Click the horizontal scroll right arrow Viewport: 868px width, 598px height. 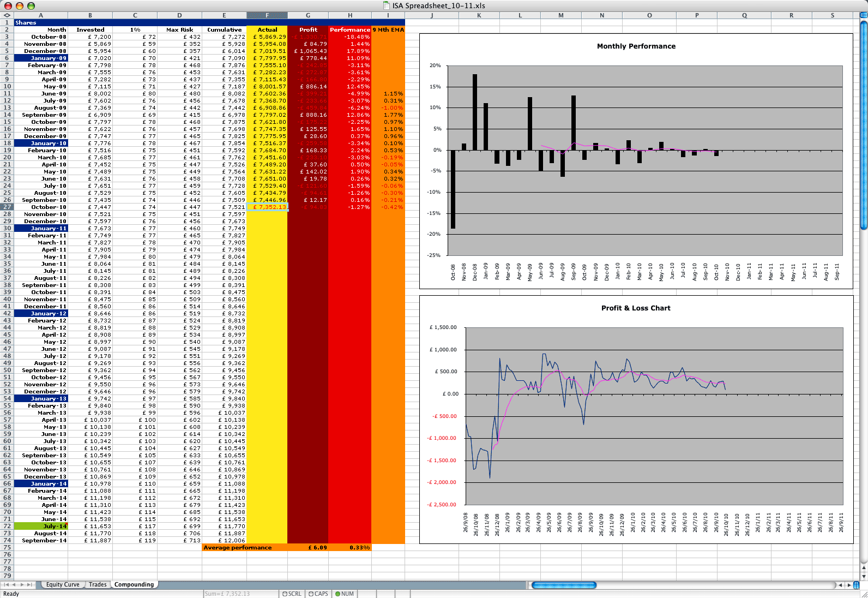(x=848, y=585)
